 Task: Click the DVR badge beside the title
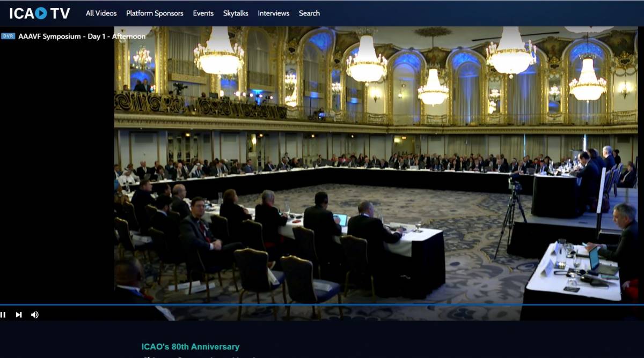click(8, 36)
